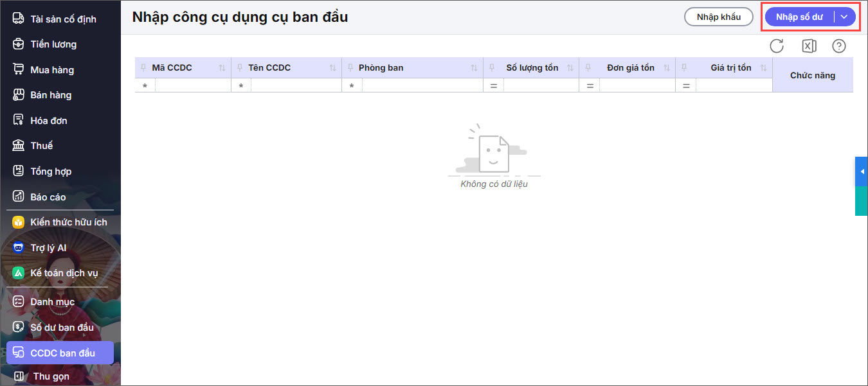Click the Tài sản cố định truck icon
Image resolution: width=868 pixels, height=386 pixels.
click(x=19, y=19)
